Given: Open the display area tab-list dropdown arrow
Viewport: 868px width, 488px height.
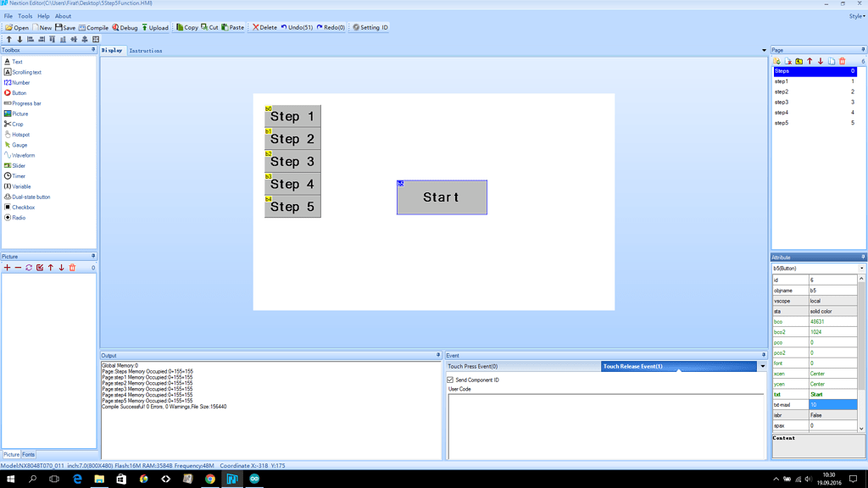Looking at the screenshot, I should 764,50.
